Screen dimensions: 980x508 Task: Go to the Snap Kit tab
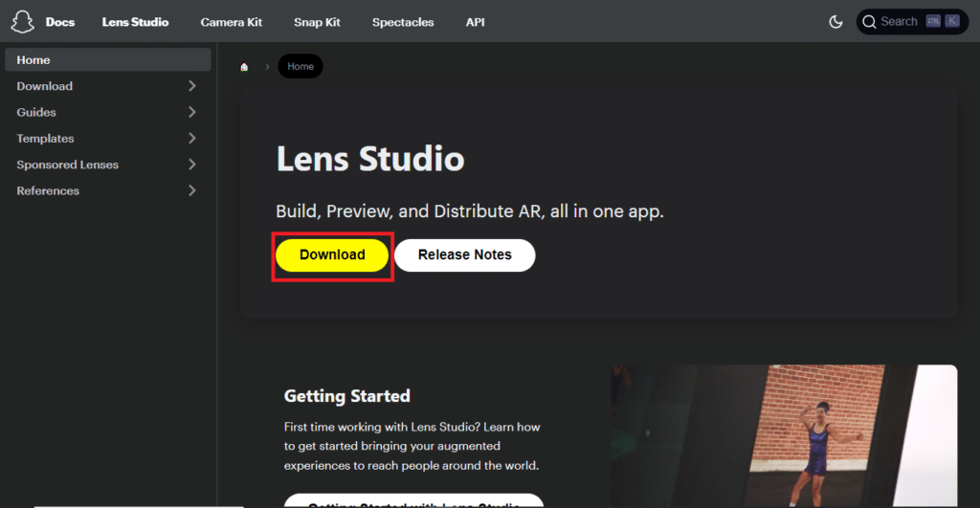tap(317, 22)
